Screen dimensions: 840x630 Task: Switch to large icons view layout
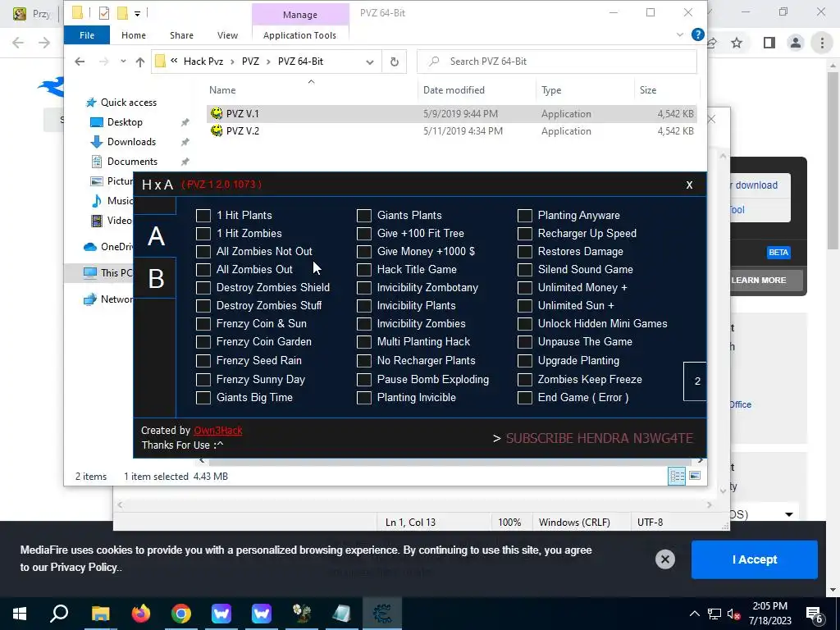pyautogui.click(x=695, y=476)
